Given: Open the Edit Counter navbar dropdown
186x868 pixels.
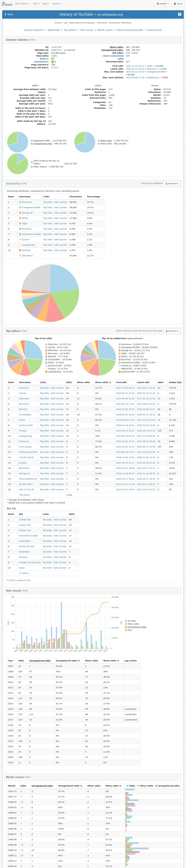Looking at the screenshot, I should click(x=22, y=4).
